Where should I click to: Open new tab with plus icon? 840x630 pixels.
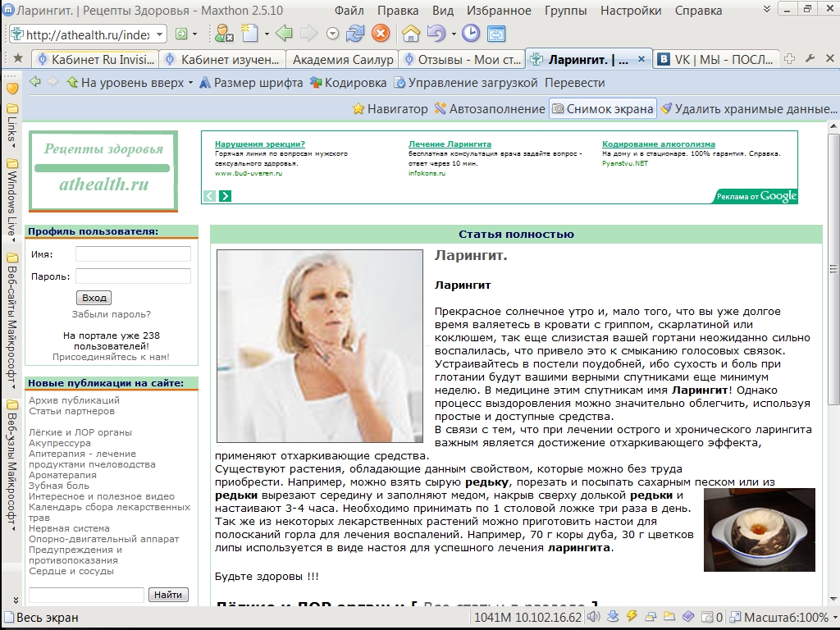point(790,59)
